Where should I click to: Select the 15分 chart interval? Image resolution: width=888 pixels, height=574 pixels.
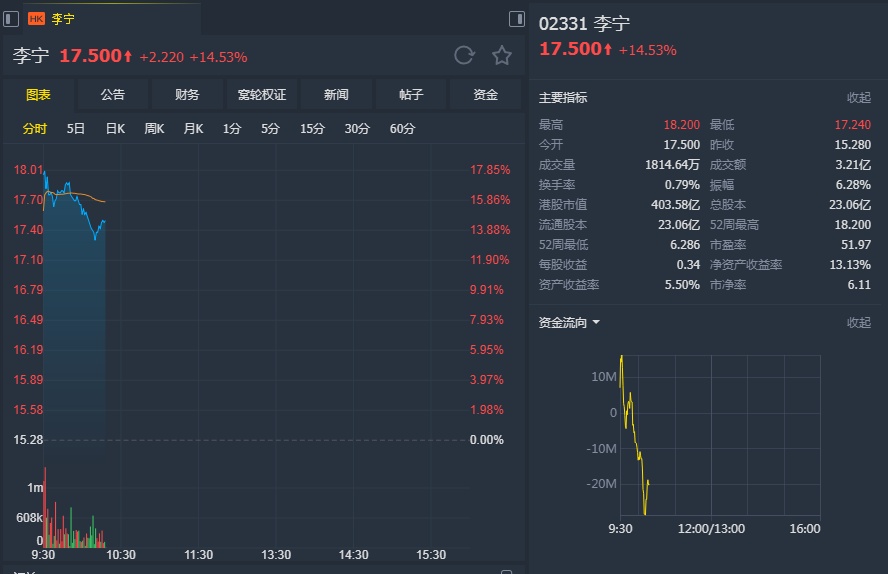[313, 129]
